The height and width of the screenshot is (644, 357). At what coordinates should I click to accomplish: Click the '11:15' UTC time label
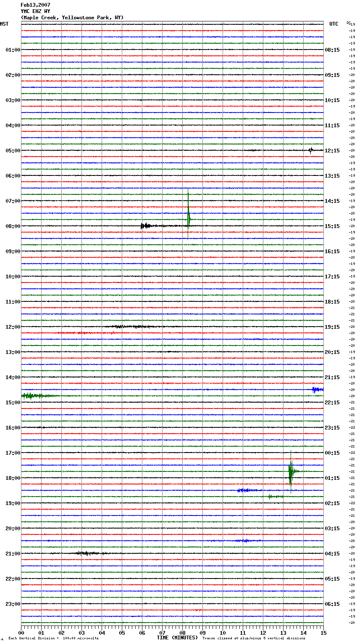(332, 126)
